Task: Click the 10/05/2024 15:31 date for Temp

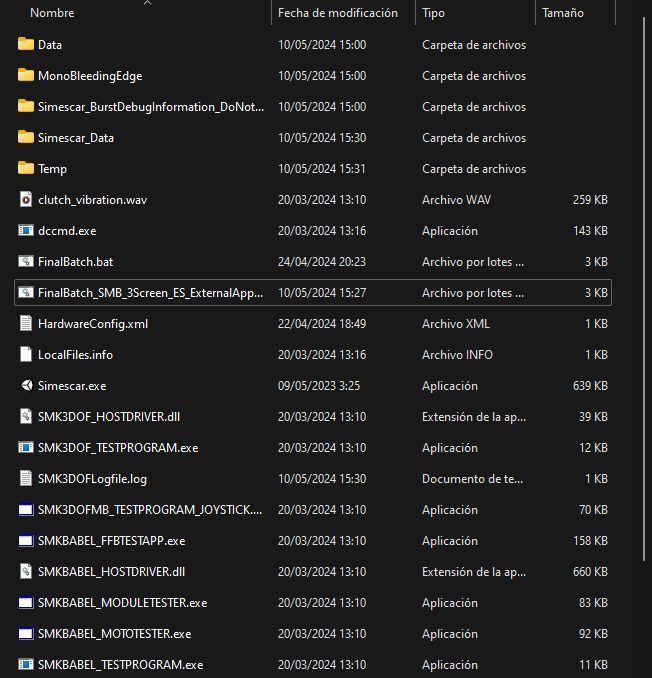Action: [x=322, y=169]
